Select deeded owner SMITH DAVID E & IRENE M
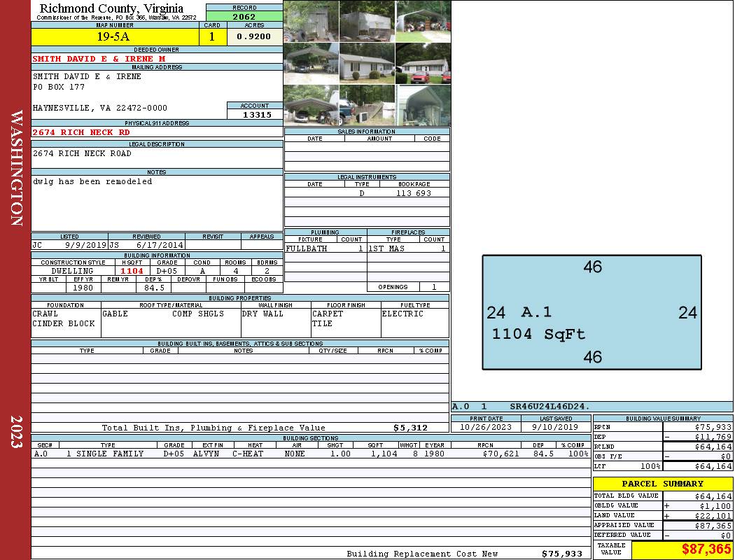Viewport: 735px width, 560px height. pos(99,59)
